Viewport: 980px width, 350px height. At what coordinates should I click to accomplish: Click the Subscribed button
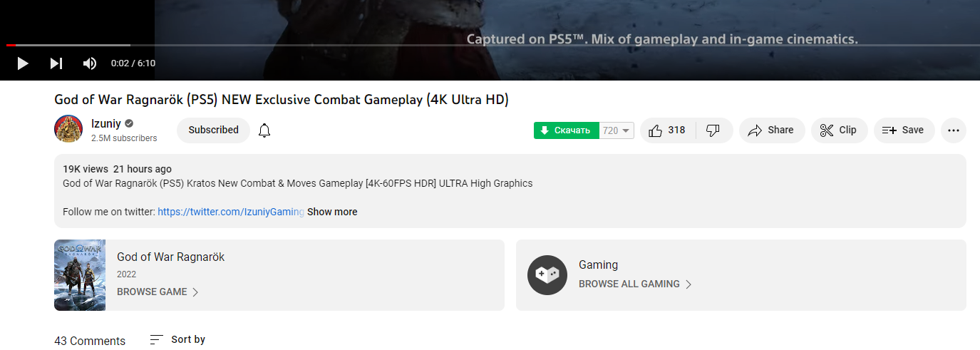click(213, 130)
